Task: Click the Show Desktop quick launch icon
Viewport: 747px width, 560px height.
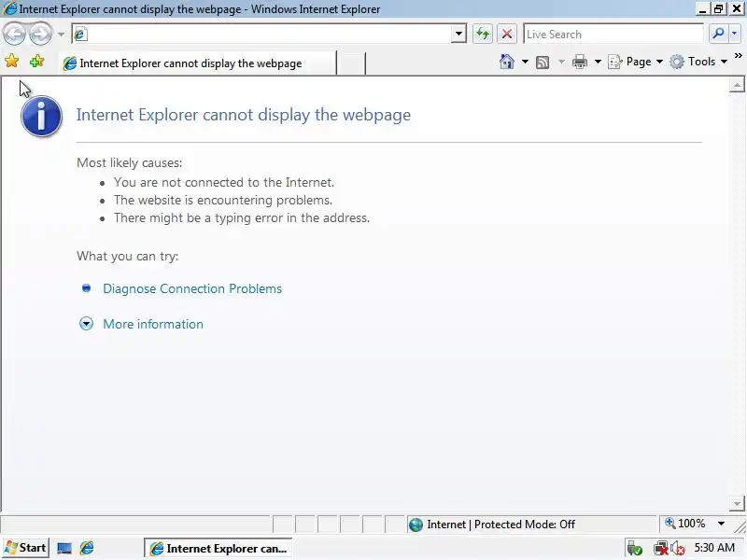Action: pyautogui.click(x=64, y=548)
